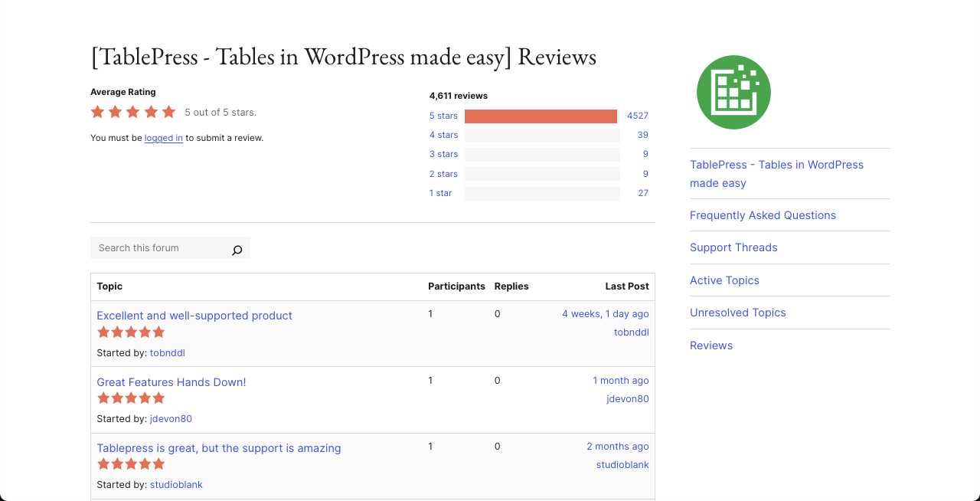Open the Unresolved Topics page
Screen dimensions: 980x501
pyautogui.click(x=737, y=313)
